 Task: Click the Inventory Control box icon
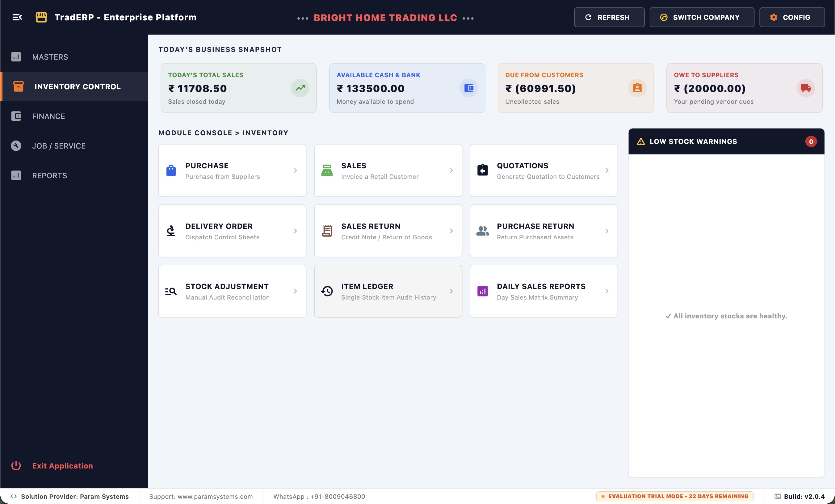18,86
